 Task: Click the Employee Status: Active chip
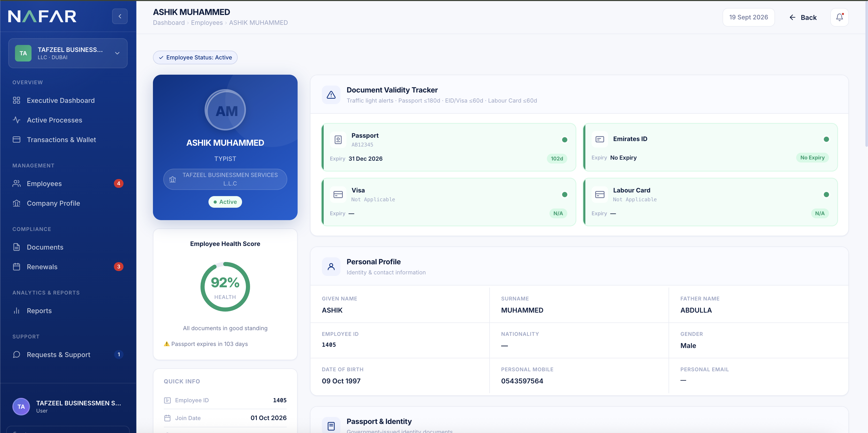tap(195, 57)
